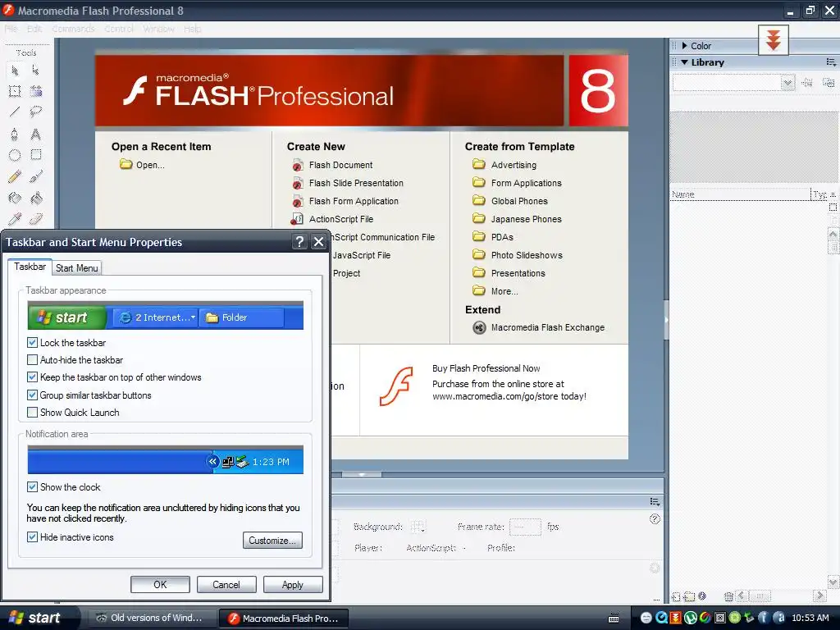Select the Subselection tool
The width and height of the screenshot is (840, 630).
(x=36, y=71)
